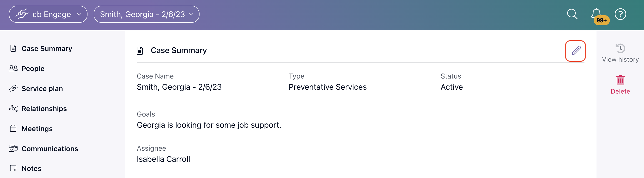Click the View history label
The height and width of the screenshot is (178, 644).
click(620, 60)
